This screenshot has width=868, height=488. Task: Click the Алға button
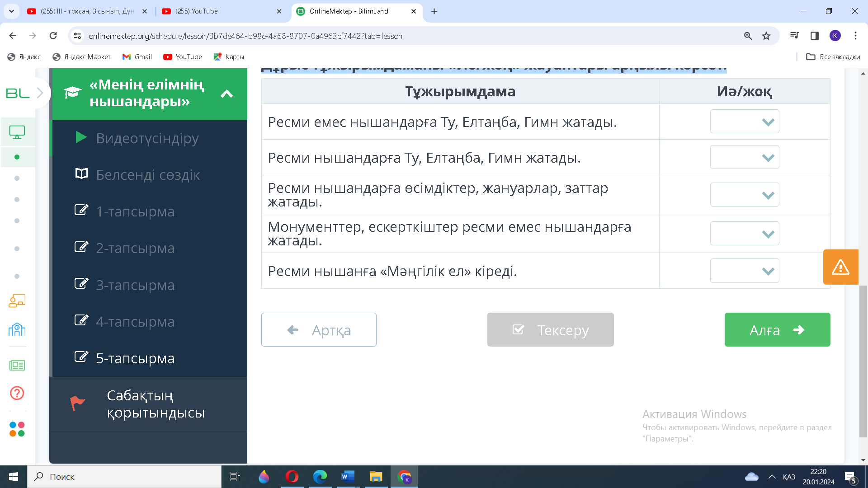777,330
